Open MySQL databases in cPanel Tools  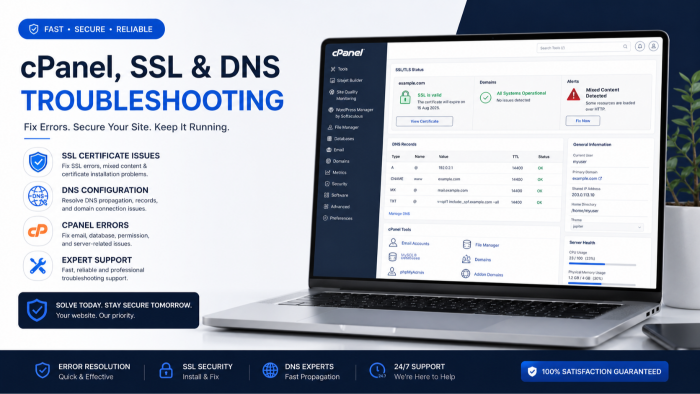[x=404, y=257]
